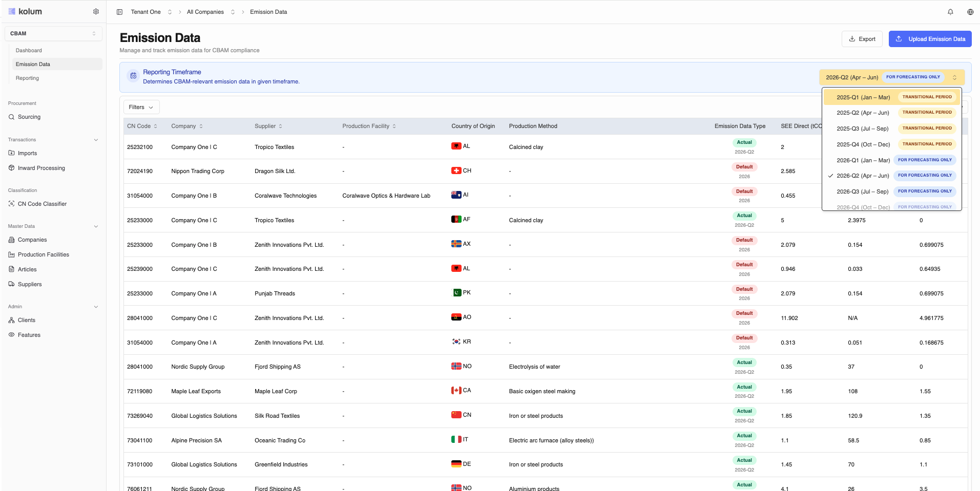Viewport: 980px width, 491px height.
Task: Sort by Supplier column
Action: [268, 126]
